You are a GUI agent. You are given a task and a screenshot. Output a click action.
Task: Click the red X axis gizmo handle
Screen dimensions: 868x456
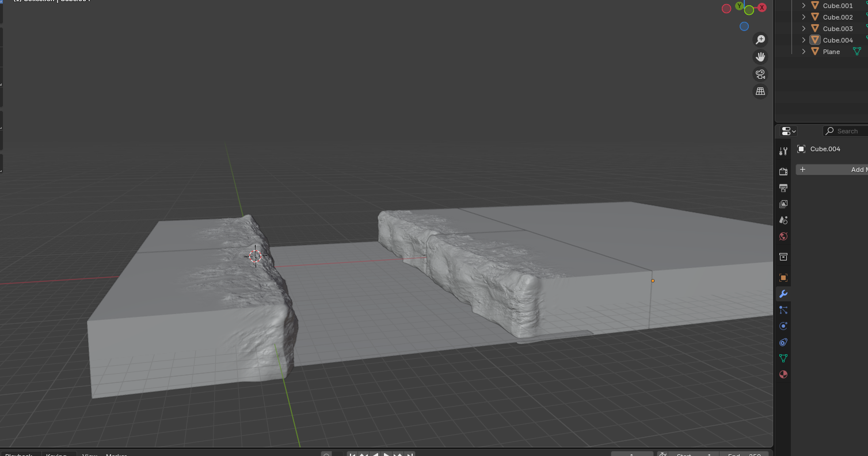pos(762,7)
